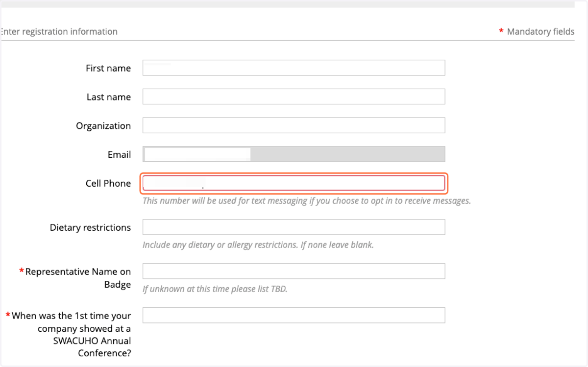Viewport: 588px width, 367px height.
Task: Click the 'please list TBD' hint text
Action: click(x=215, y=289)
